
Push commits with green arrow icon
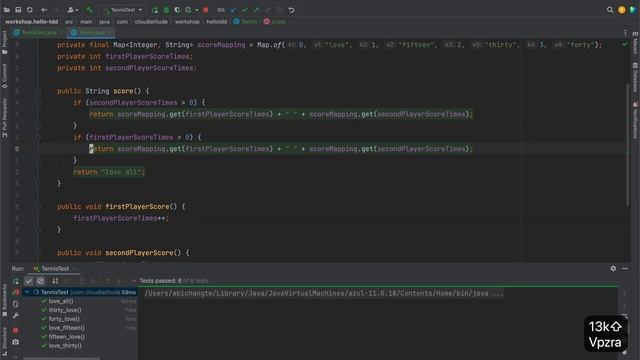[256, 10]
